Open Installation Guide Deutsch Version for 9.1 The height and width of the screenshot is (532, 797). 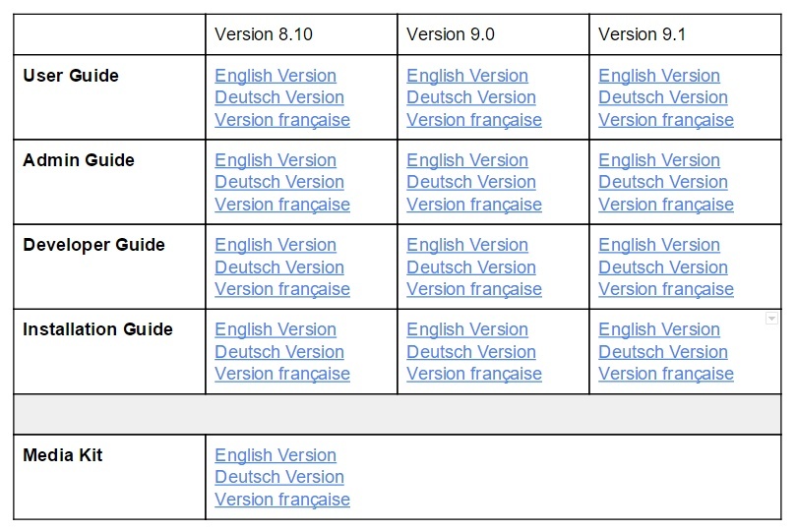663,352
